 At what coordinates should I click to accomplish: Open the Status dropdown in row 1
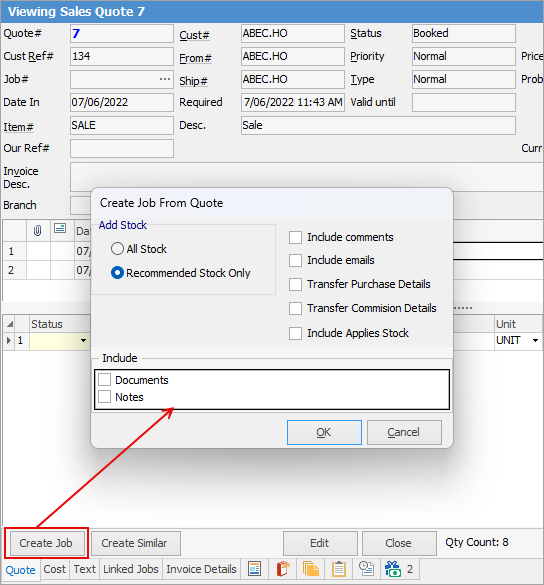tap(83, 340)
